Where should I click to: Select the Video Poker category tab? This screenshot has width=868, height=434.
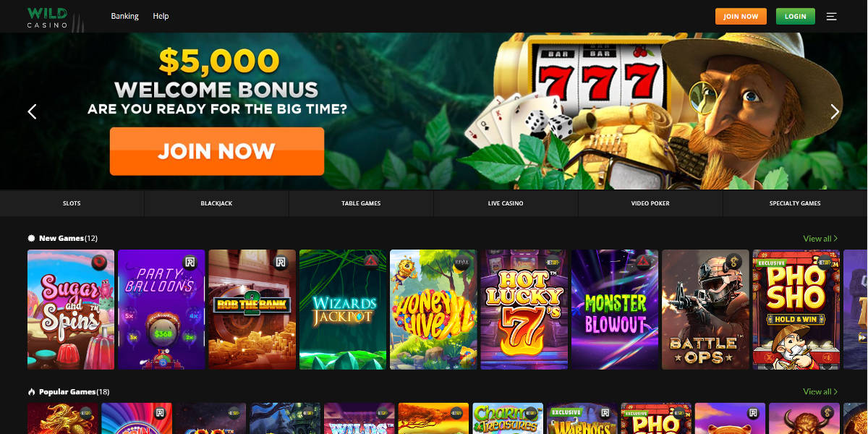[x=650, y=203]
